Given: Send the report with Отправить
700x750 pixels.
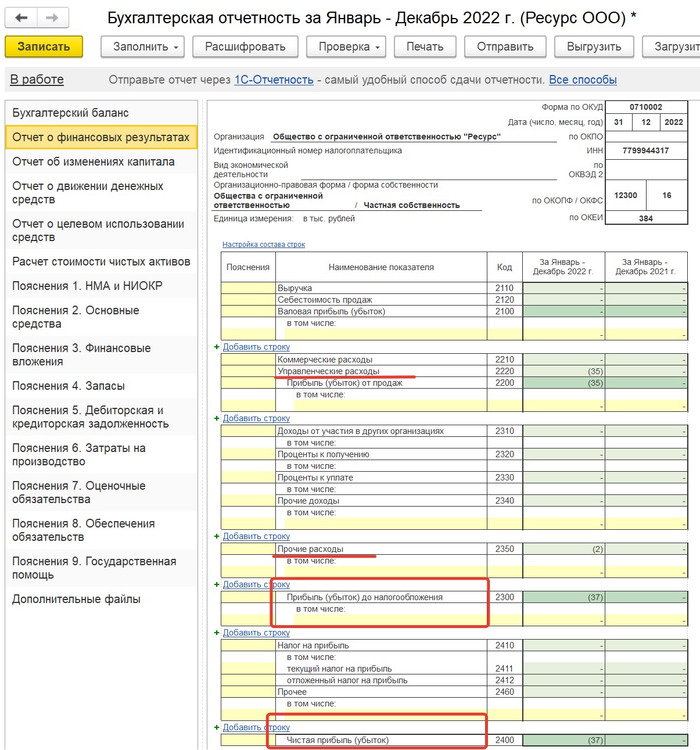Looking at the screenshot, I should (x=505, y=46).
